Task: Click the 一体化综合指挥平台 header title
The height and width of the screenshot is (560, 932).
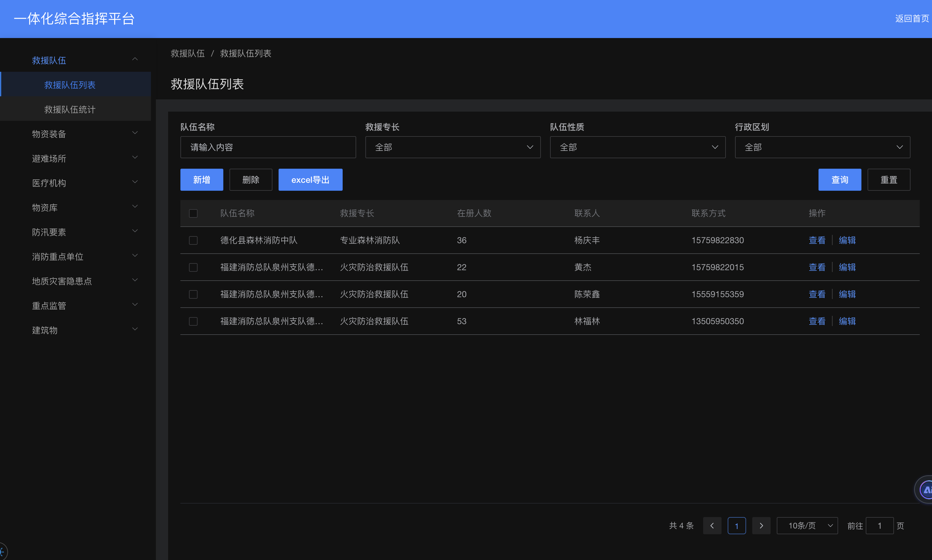Action: click(74, 18)
